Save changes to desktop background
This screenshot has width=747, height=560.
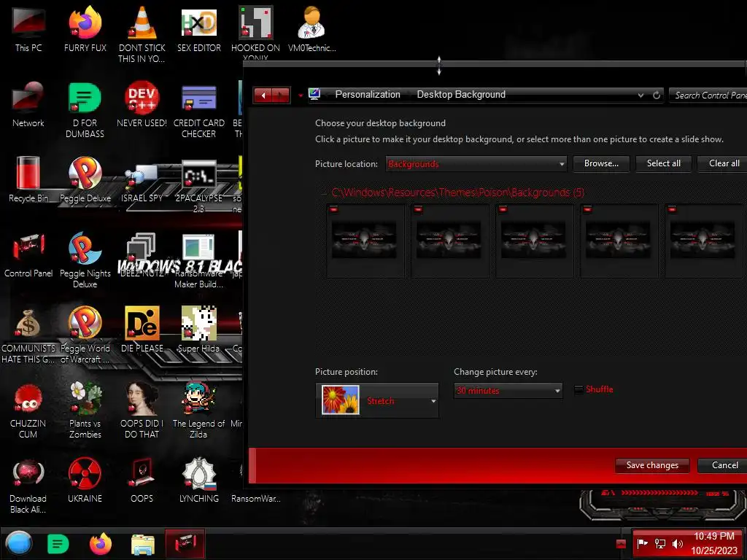pos(651,465)
